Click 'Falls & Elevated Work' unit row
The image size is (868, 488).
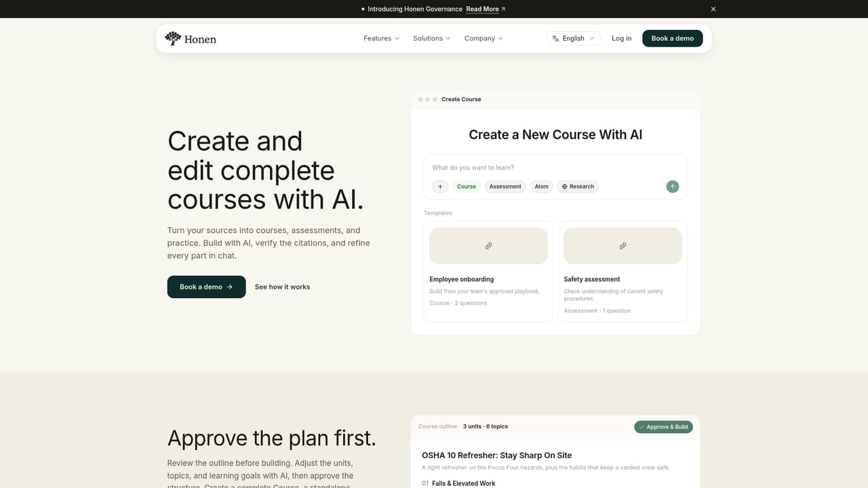458,483
